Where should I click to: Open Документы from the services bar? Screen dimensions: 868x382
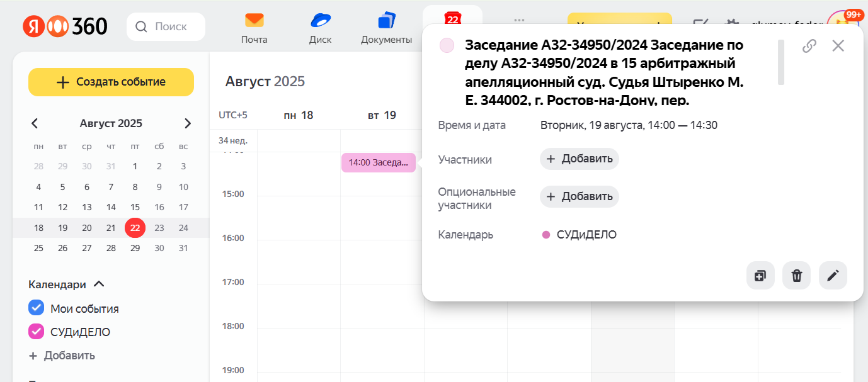tap(385, 28)
